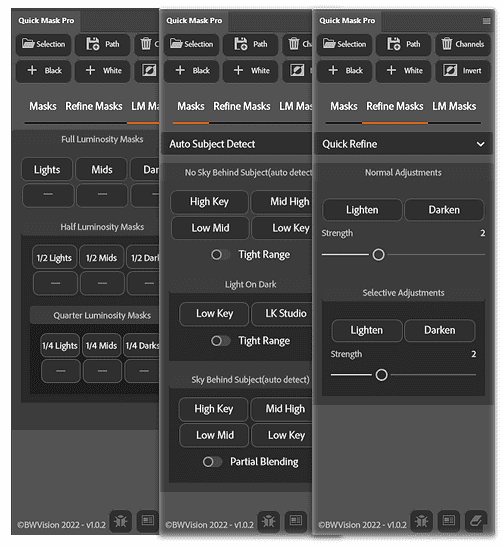The width and height of the screenshot is (503, 547).
Task: Click the 1/2 Mids mask button
Action: point(102,258)
